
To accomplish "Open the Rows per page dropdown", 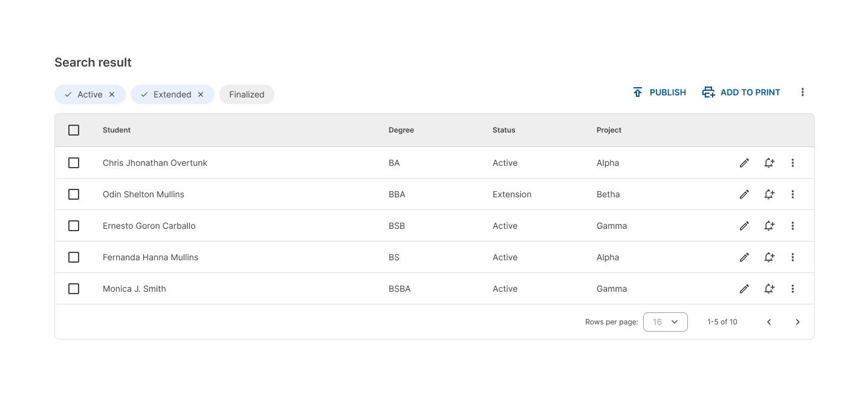I will coord(665,322).
